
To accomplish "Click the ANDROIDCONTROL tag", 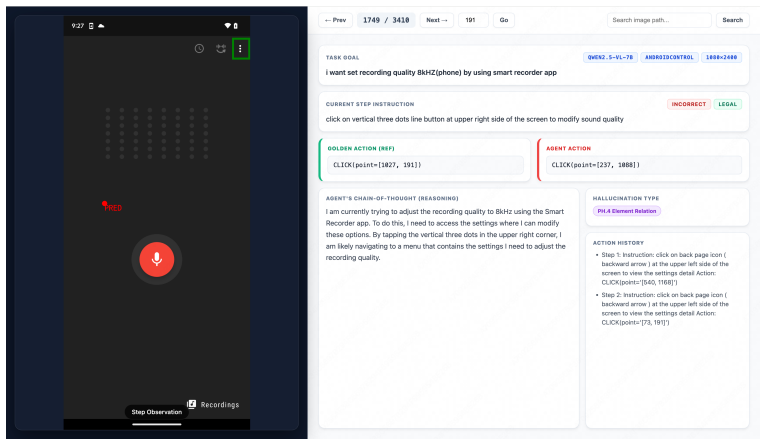I will click(669, 57).
